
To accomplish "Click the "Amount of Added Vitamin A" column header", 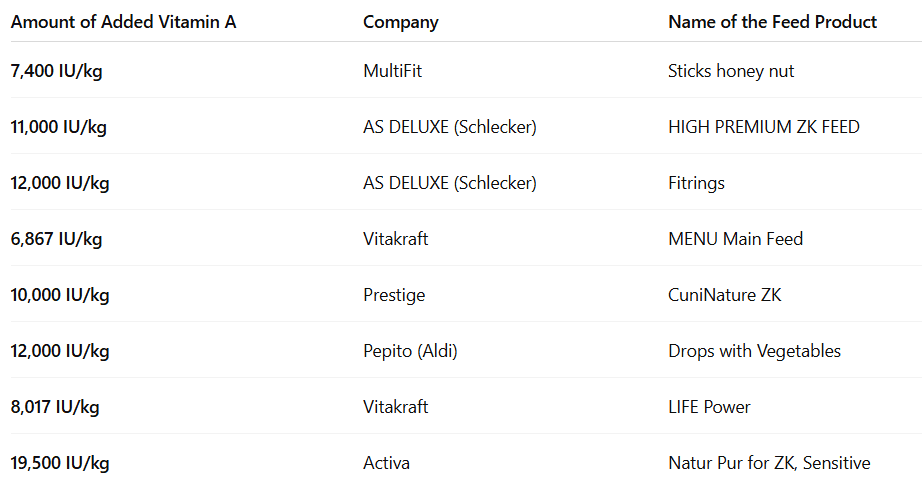I will click(x=123, y=22).
